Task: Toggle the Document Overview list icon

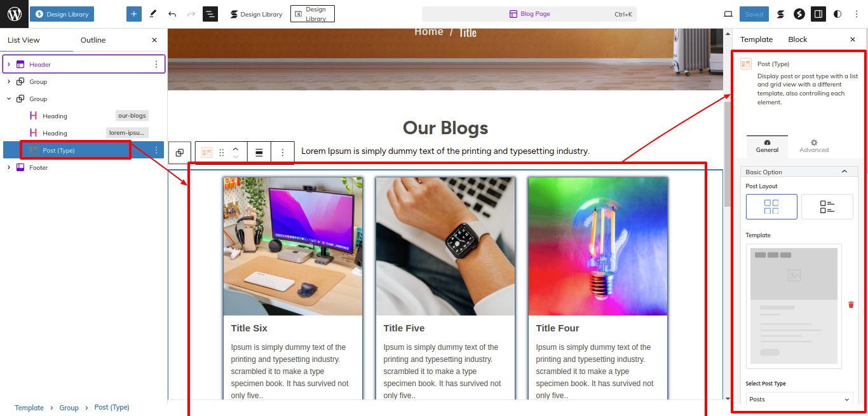Action: coord(210,14)
